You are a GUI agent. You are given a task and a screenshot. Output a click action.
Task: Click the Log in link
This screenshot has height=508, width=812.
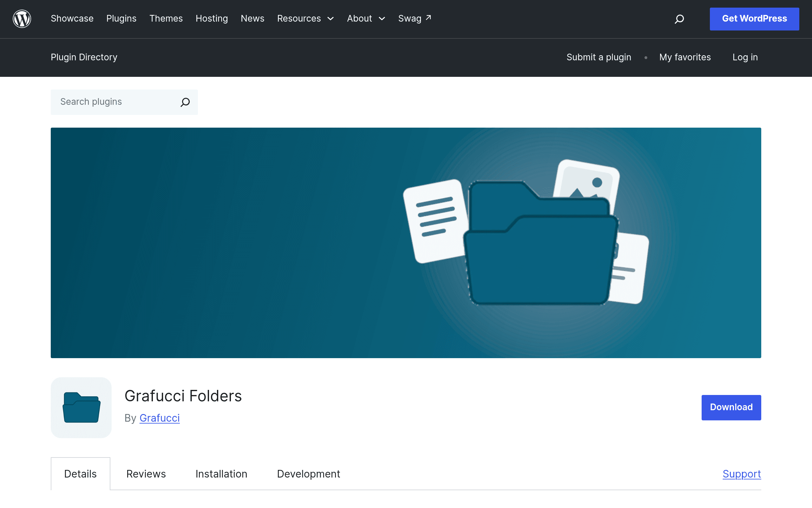click(x=745, y=57)
